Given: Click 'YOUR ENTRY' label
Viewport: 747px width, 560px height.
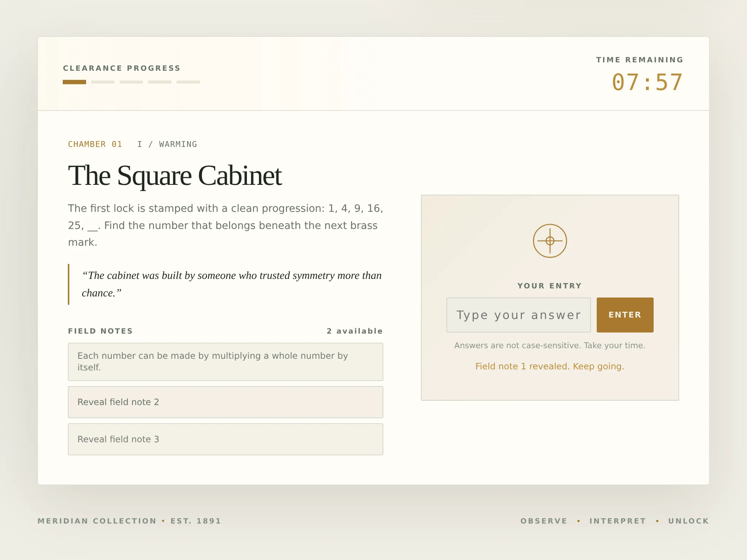Looking at the screenshot, I should (550, 285).
